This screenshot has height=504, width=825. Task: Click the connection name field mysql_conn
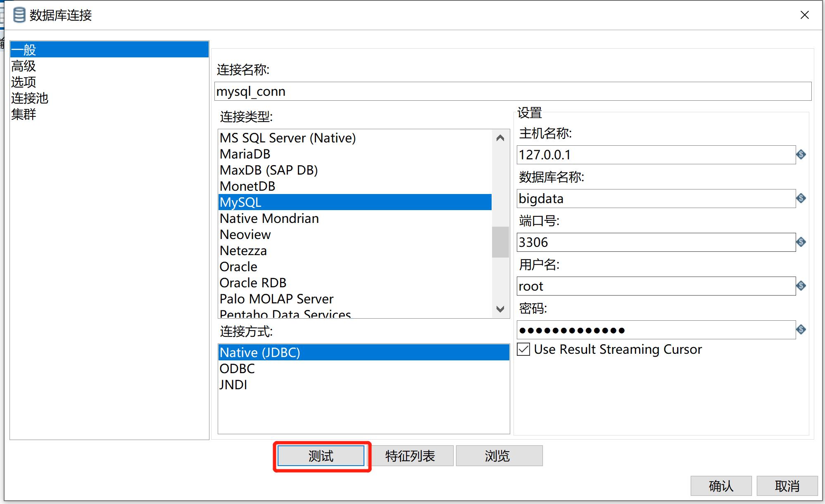pos(513,91)
